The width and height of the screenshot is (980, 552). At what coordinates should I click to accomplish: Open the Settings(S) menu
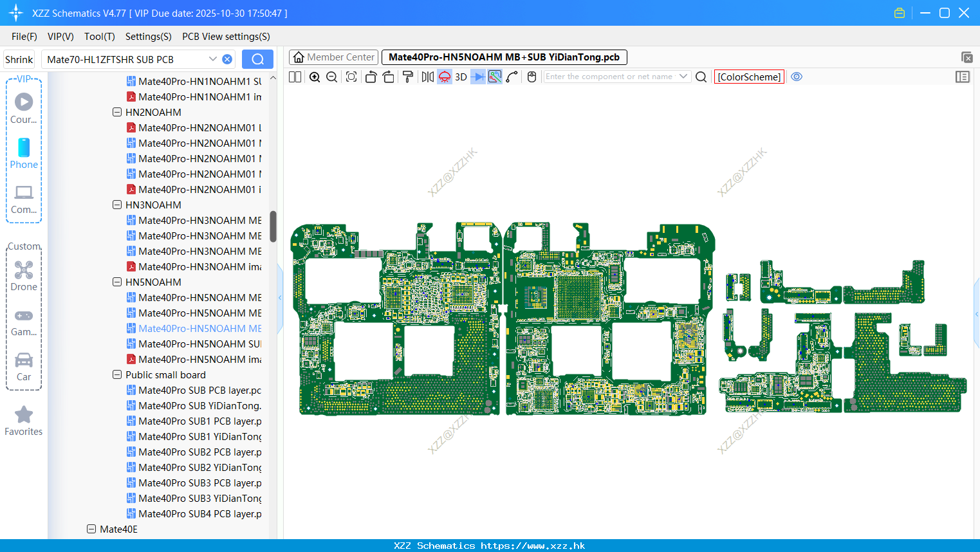pos(149,37)
